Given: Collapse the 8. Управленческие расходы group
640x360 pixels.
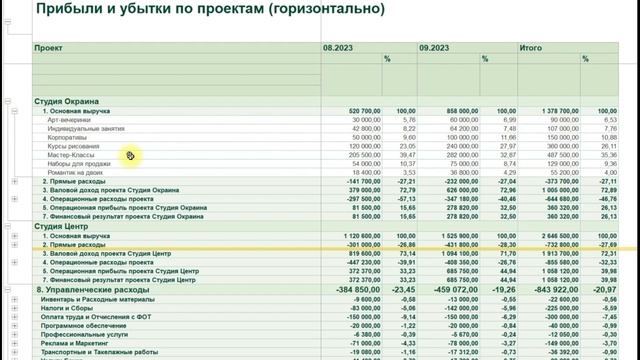Looking at the screenshot, I should coord(8,290).
